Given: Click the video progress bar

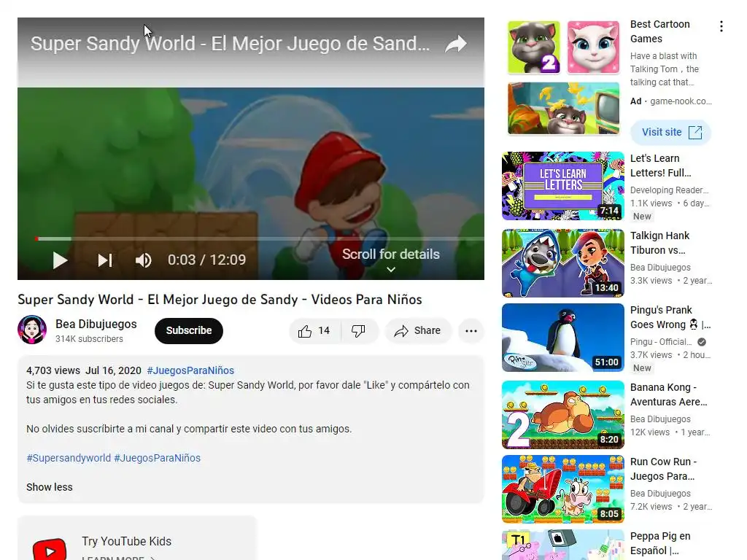Looking at the screenshot, I should click(x=260, y=238).
